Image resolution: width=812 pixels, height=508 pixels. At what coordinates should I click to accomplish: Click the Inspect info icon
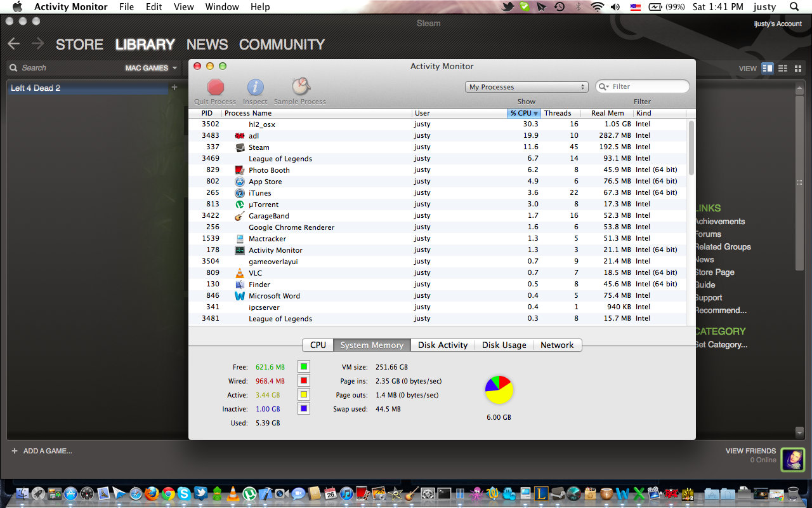point(255,87)
